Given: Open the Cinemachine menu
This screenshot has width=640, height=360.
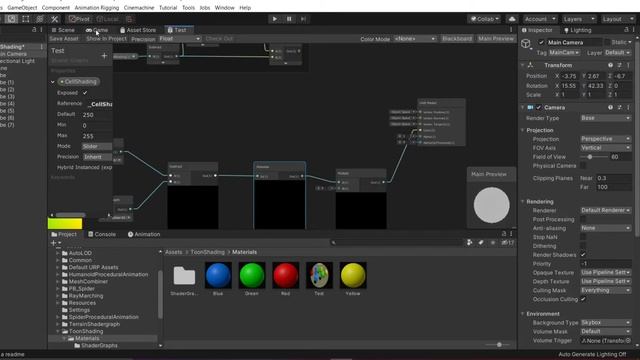Looking at the screenshot, I should pos(139,8).
